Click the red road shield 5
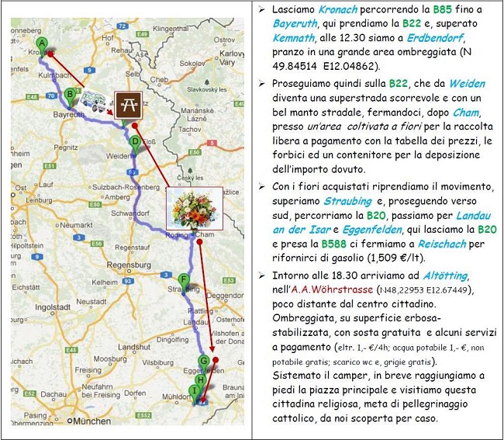The height and width of the screenshot is (440, 504). (x=212, y=143)
